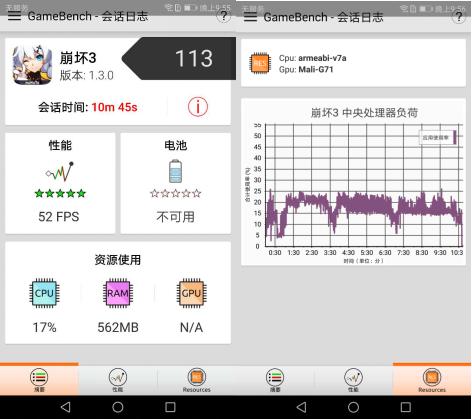Tap the Gpu: Mali-G71 text

pos(306,69)
